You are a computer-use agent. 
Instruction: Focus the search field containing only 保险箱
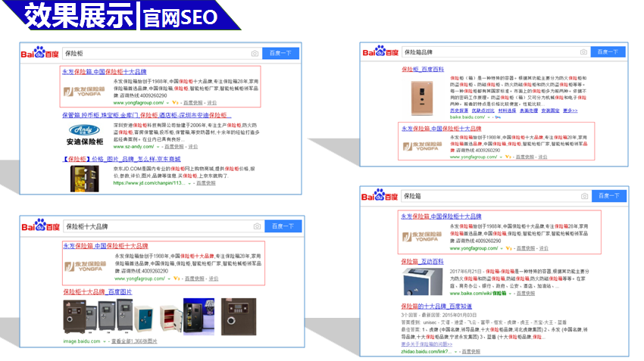pyautogui.click(x=496, y=196)
